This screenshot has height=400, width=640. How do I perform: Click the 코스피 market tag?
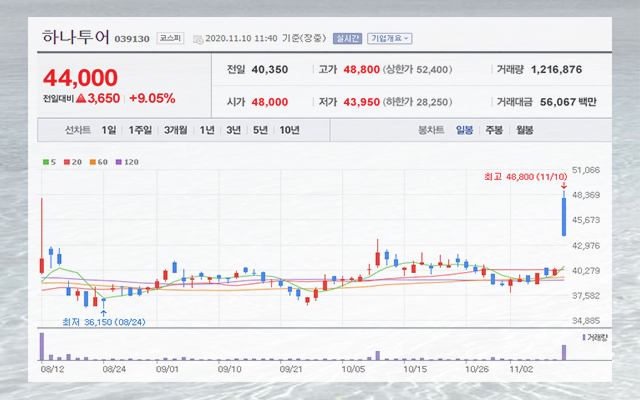[x=170, y=38]
